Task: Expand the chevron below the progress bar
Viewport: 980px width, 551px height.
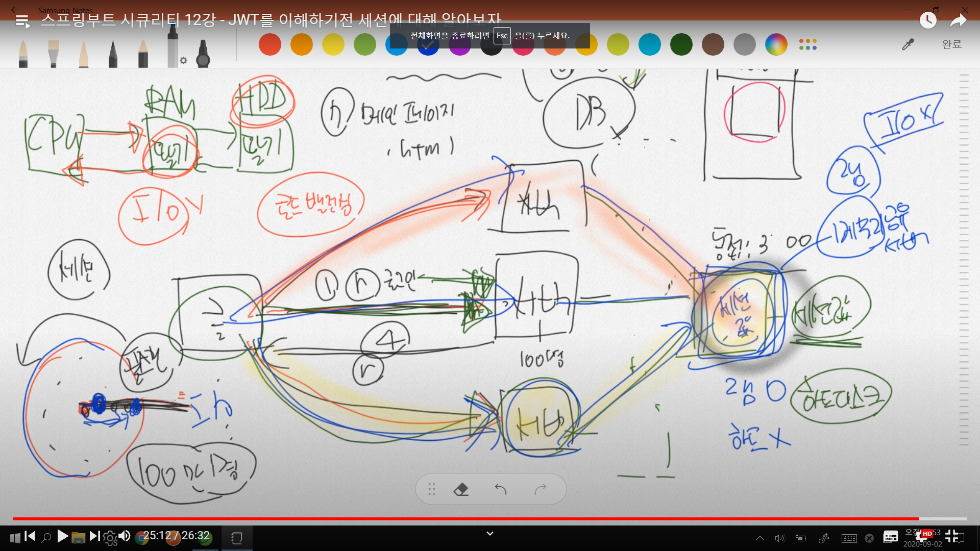Action: [489, 534]
